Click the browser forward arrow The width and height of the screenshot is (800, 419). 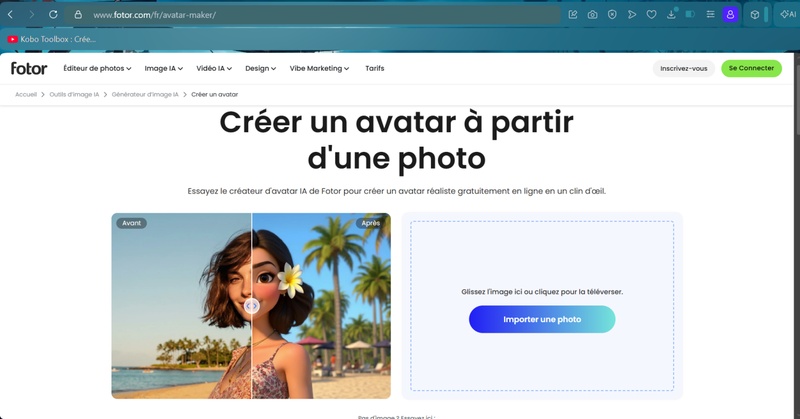pyautogui.click(x=32, y=15)
